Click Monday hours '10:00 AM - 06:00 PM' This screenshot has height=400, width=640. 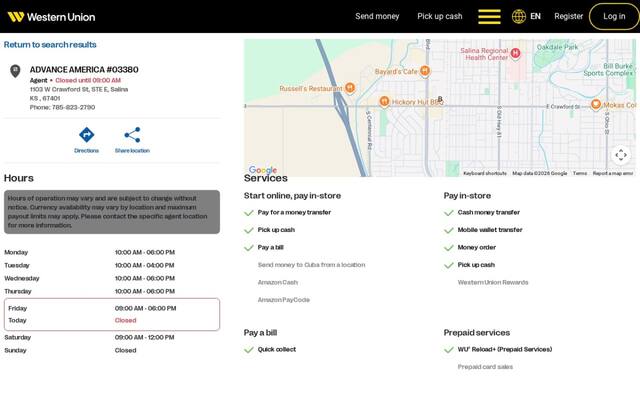(145, 252)
